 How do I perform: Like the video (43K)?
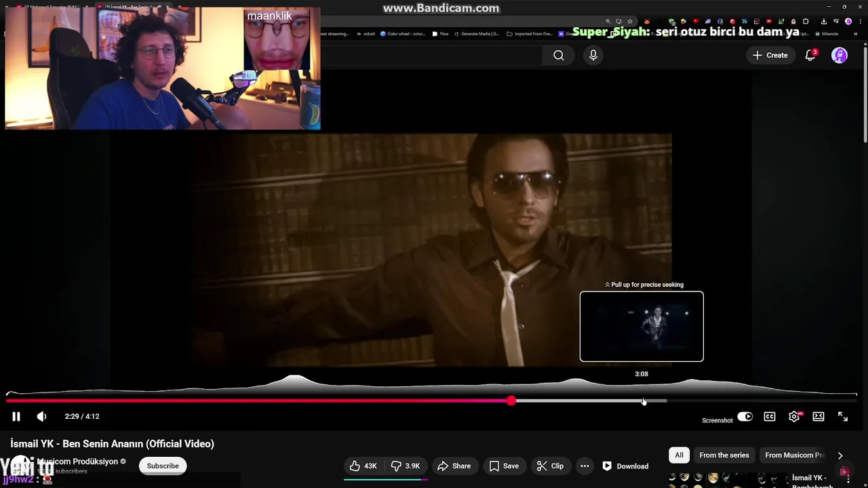(x=363, y=466)
